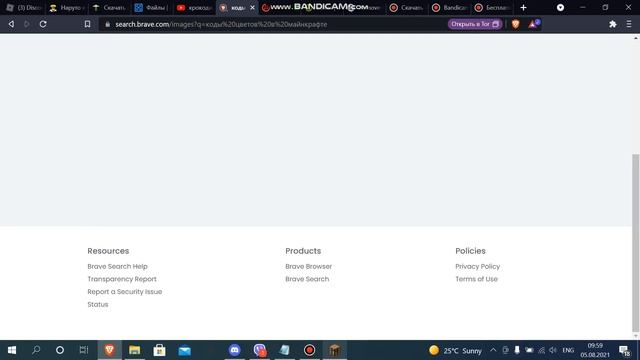Image resolution: width=640 pixels, height=360 pixels.
Task: Click the padlock site info icon
Action: 107,24
